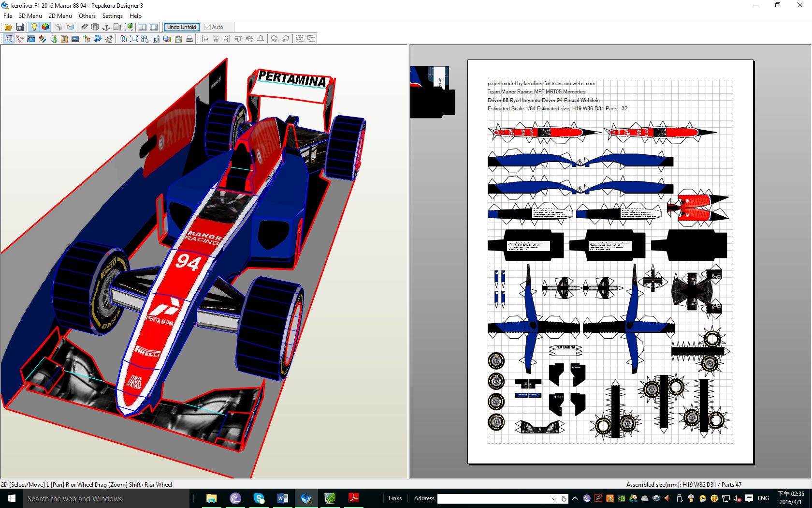Click the number 94 on the car nose
The image size is (812, 508).
point(188,262)
